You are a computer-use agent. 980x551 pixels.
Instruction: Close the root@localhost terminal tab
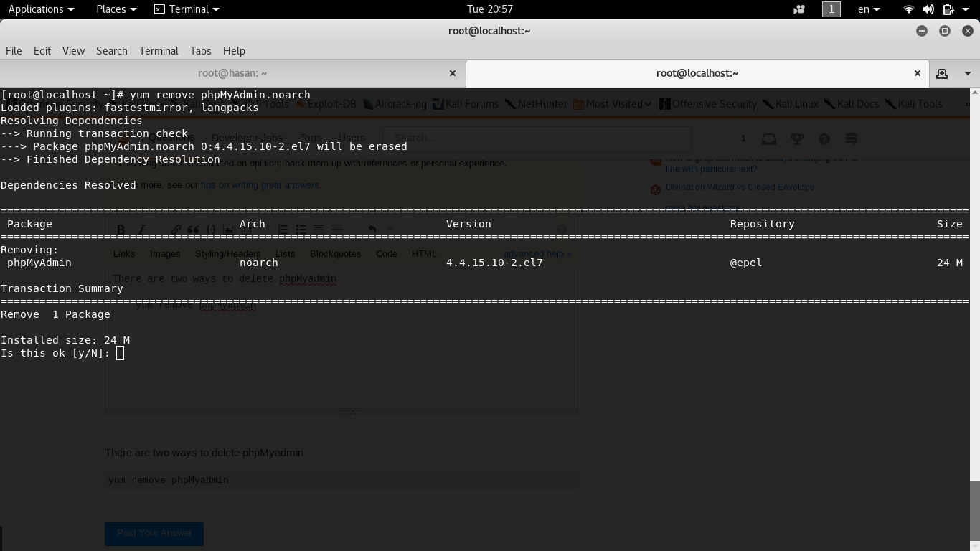[917, 73]
